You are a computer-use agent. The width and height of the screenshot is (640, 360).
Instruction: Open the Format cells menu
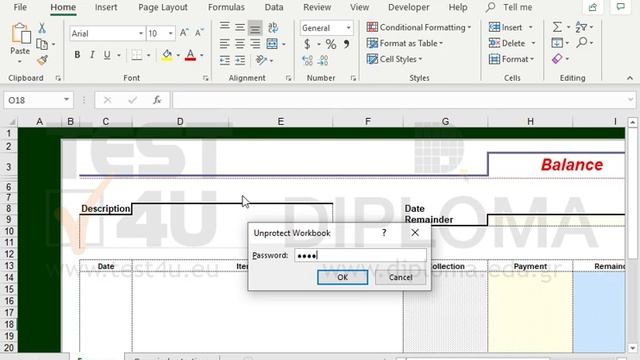point(511,59)
